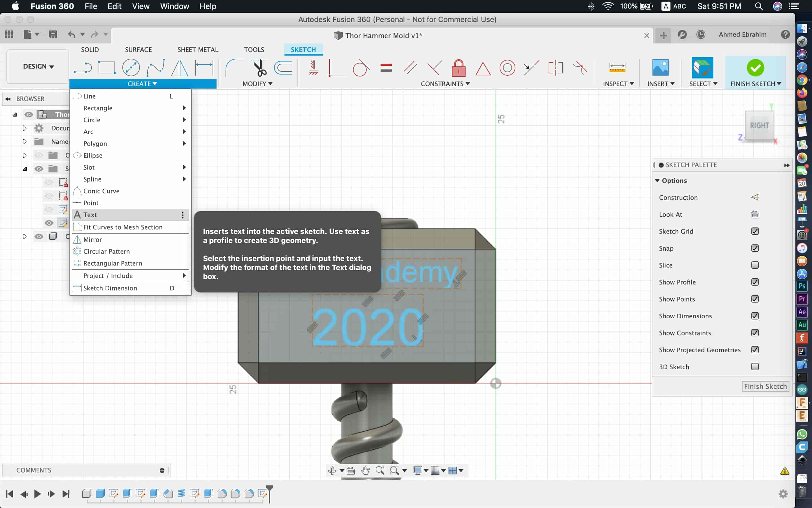The image size is (812, 508).
Task: Apply the Fix/Unfix lock constraint icon
Action: coord(459,68)
